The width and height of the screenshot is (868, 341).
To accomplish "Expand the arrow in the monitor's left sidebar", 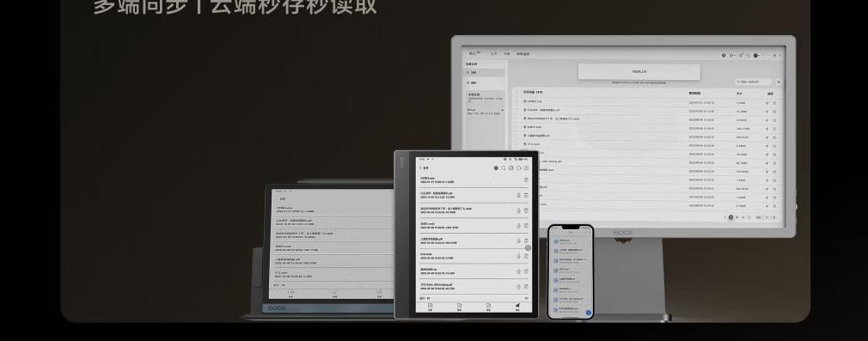I will [503, 110].
